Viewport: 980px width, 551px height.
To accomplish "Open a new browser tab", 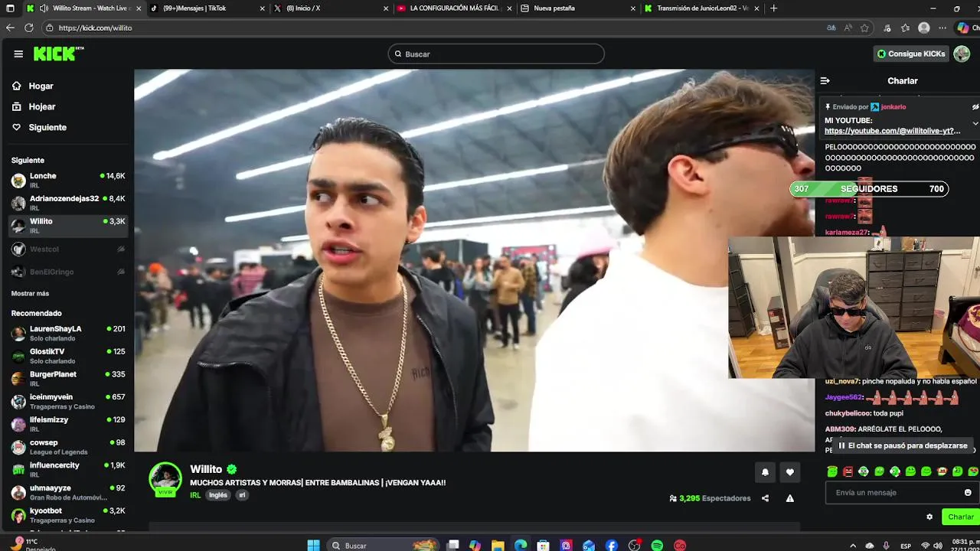I will 774,8.
